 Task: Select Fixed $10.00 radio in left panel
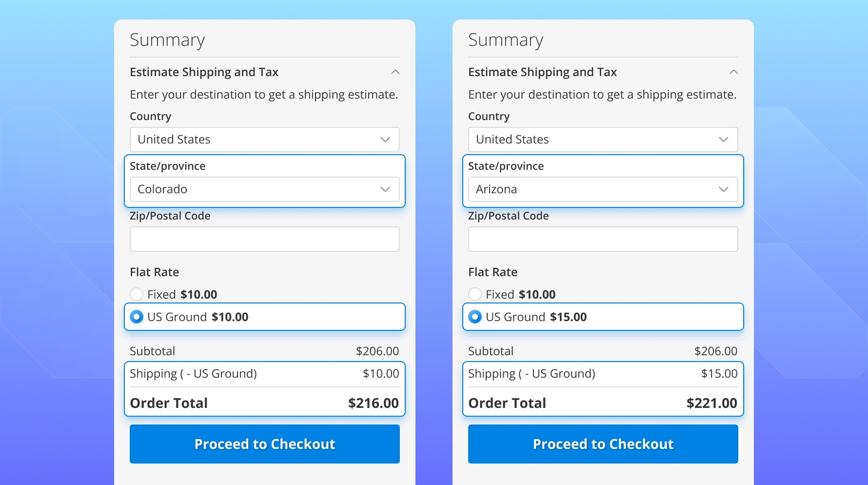137,294
